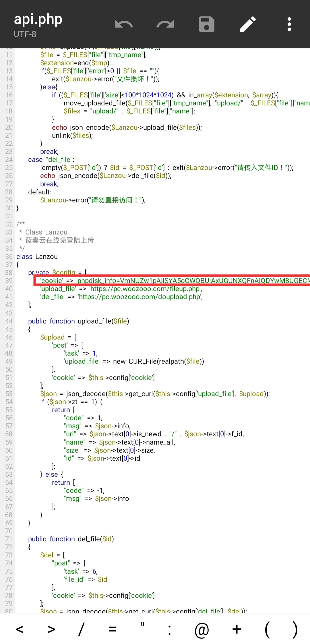Tap line number 44 in gutter
310x644 pixels.
coord(9,321)
